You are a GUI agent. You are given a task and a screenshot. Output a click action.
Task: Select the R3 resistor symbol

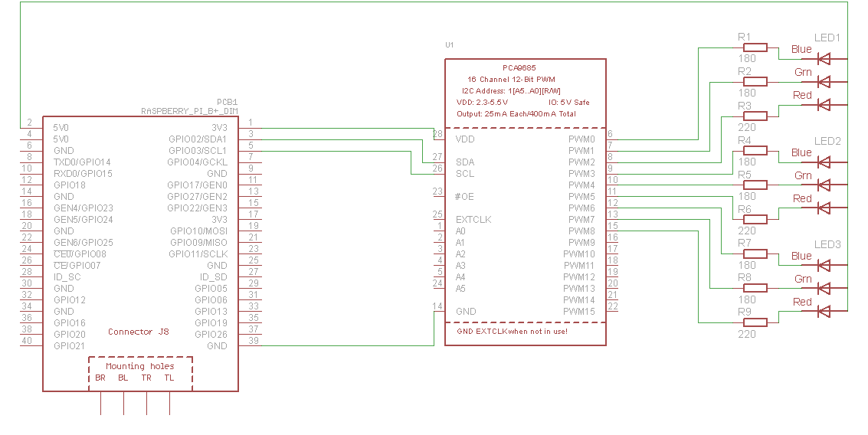(x=755, y=116)
